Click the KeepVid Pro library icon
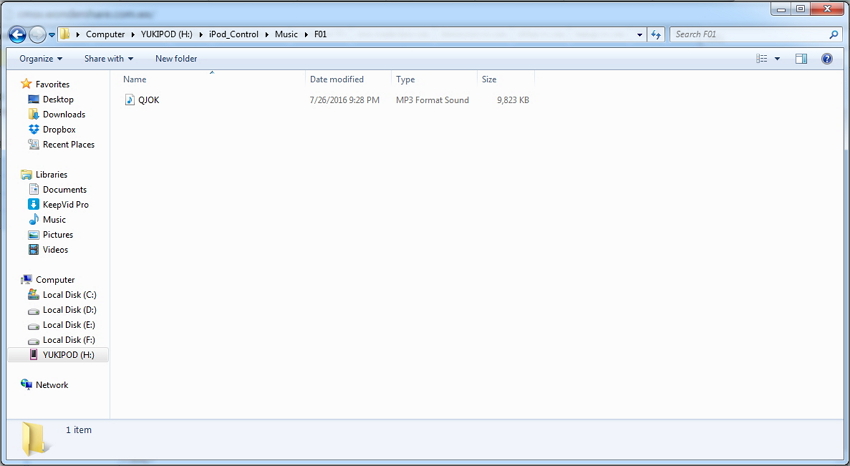The image size is (850, 466). 33,204
